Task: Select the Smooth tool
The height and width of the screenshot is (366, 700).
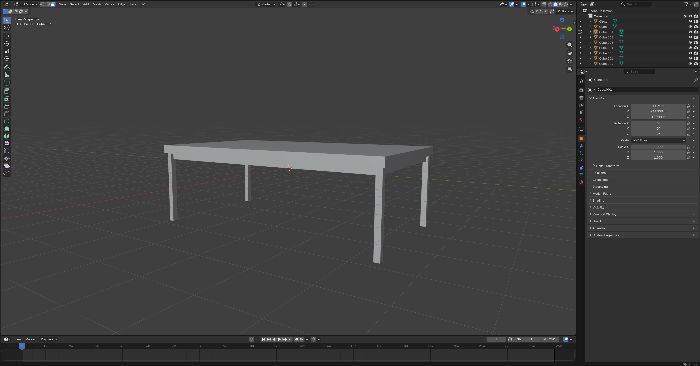Action: click(7, 143)
